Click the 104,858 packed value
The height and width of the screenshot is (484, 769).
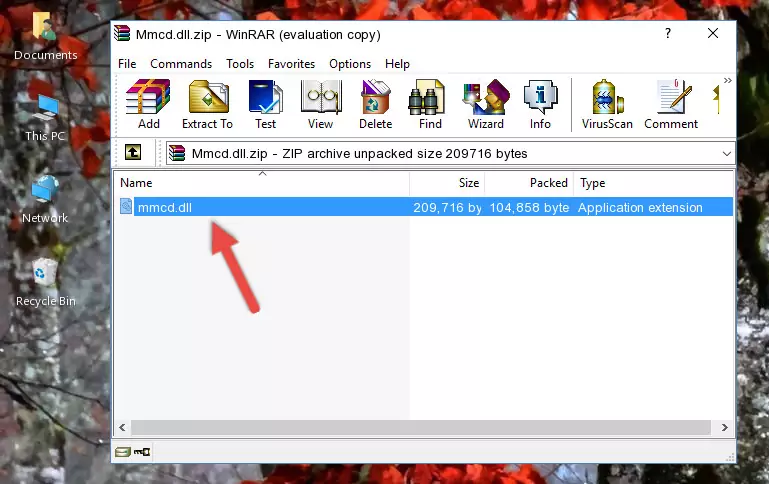point(529,207)
